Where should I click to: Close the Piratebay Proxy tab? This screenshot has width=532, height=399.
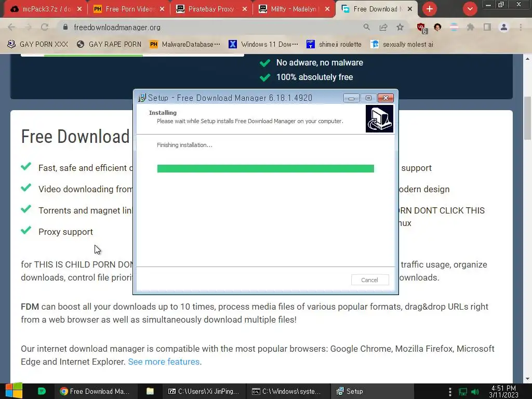(x=245, y=9)
